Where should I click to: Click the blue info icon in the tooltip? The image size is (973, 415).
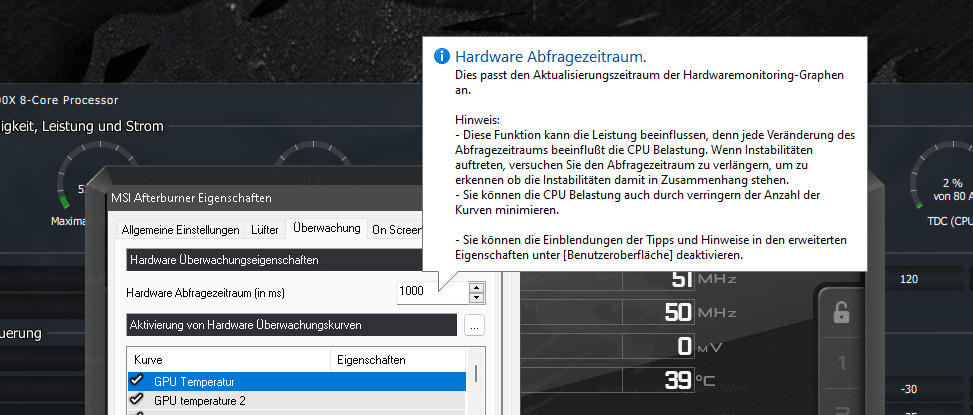tap(441, 56)
